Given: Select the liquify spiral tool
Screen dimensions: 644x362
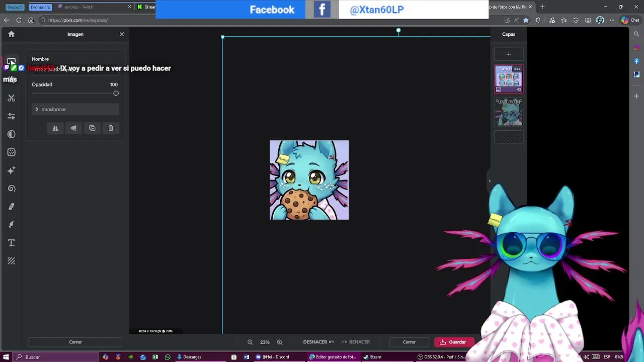Looking at the screenshot, I should point(11,189).
